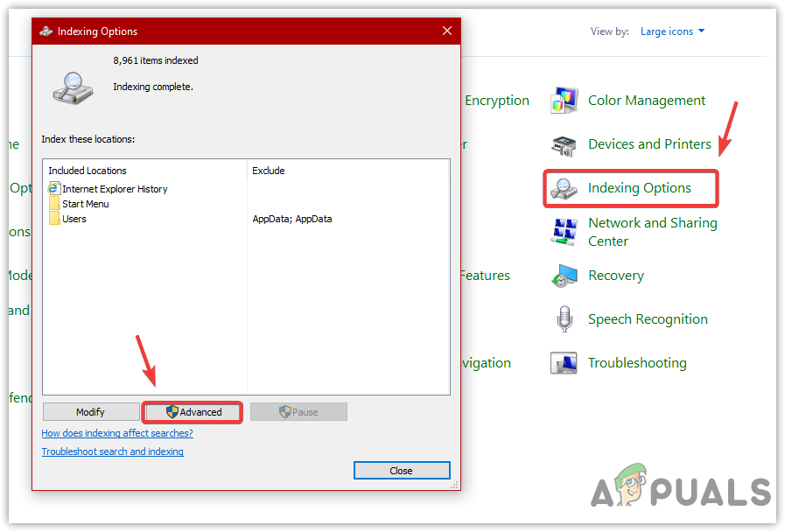Open Devices and Printers
Viewport: 785px width, 532px height.
[651, 144]
